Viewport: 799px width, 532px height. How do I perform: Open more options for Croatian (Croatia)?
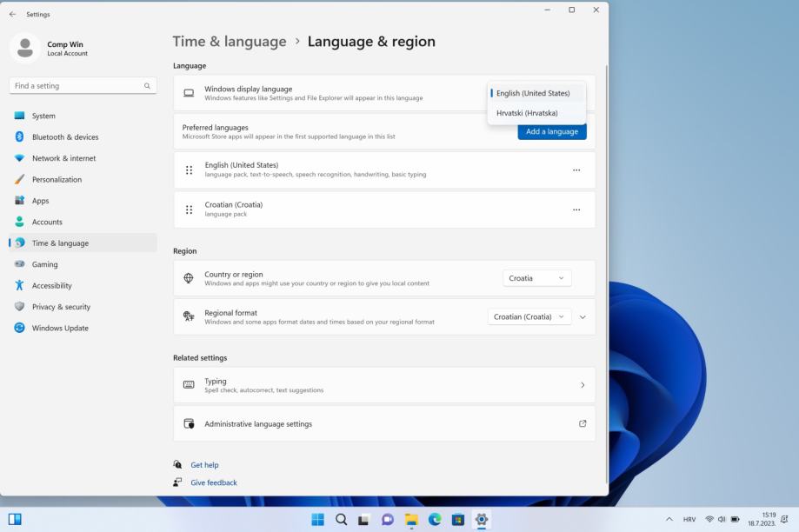(576, 210)
